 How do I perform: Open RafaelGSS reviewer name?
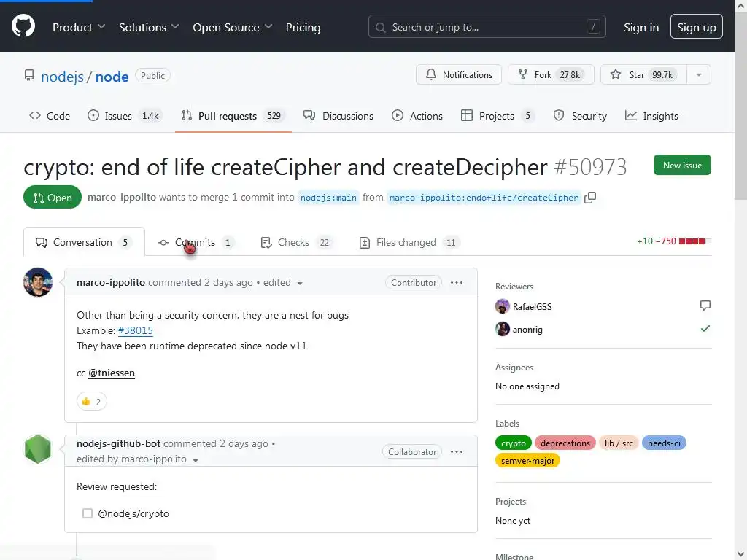pyautogui.click(x=532, y=307)
